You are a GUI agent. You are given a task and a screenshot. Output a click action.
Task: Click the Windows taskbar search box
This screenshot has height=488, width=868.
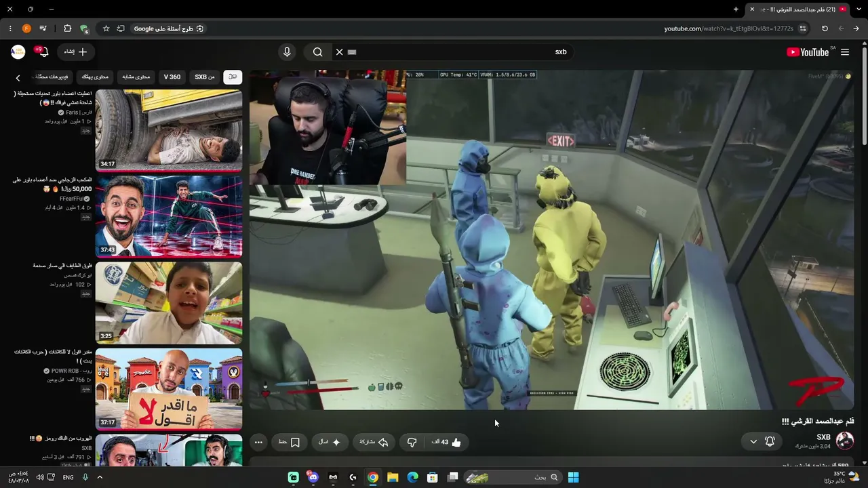513,477
